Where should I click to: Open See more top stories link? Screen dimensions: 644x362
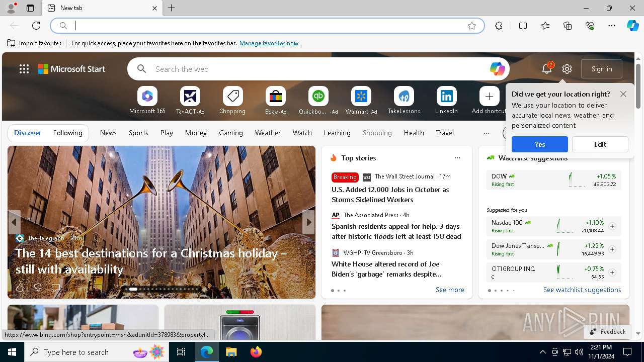(x=450, y=290)
